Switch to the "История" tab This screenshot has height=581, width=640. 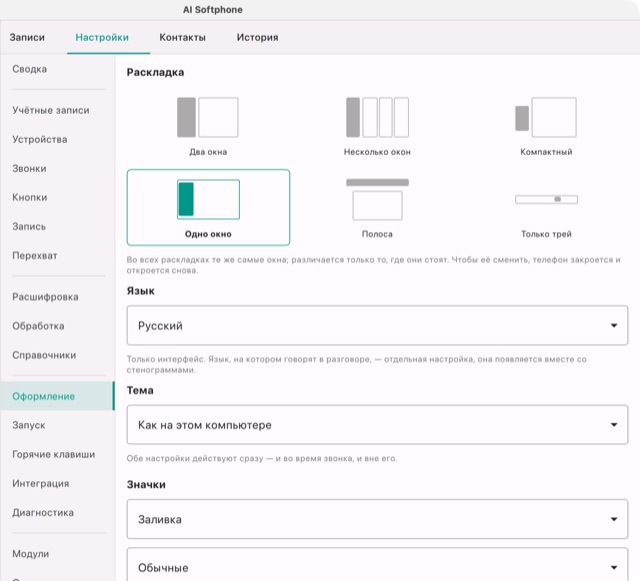258,37
